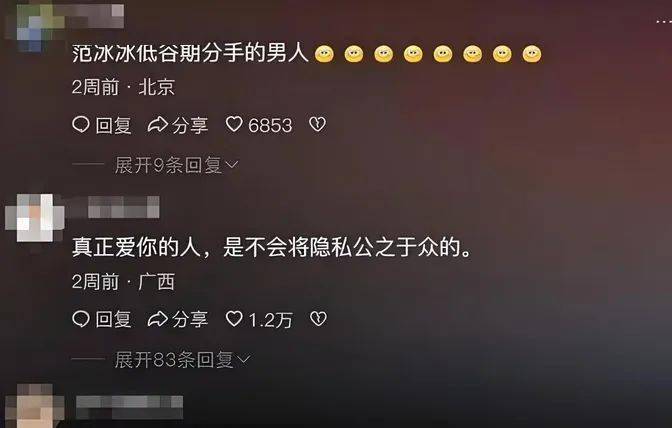Open first commenter's blurred avatar
Viewport: 672px width, 428px height.
pos(35,27)
